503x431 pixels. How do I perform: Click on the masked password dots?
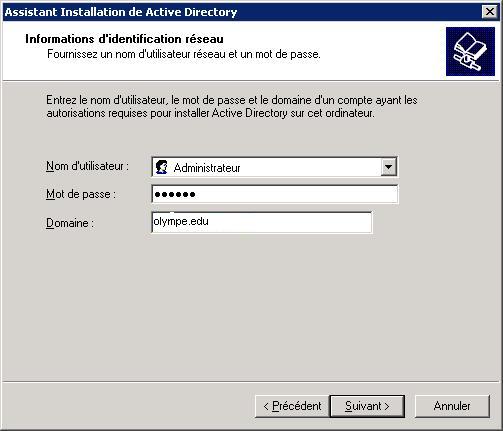tap(175, 194)
